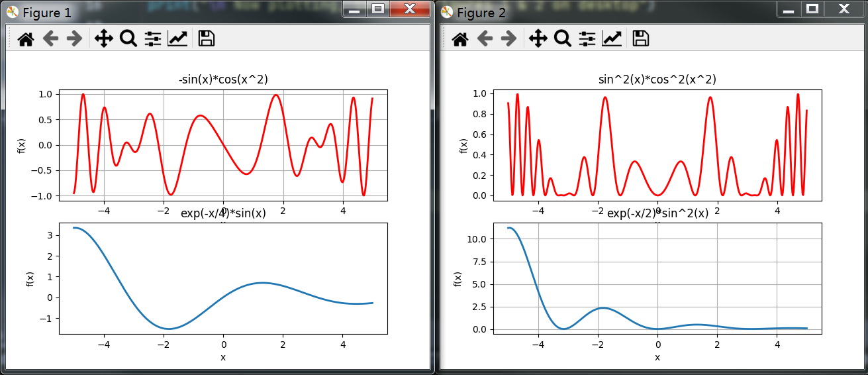Click the Figure 1 title bar app icon

pos(13,11)
